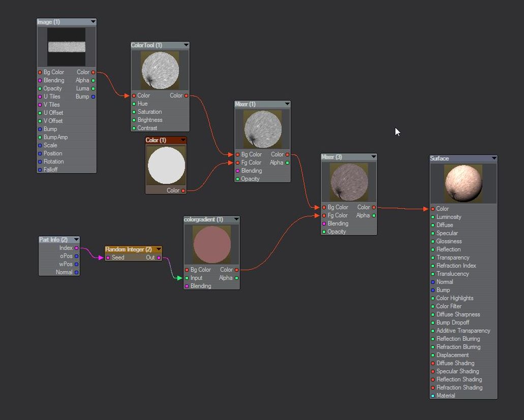Collapse the ColorTool (1) node arrow
This screenshot has width=524, height=420.
pyautogui.click(x=186, y=45)
